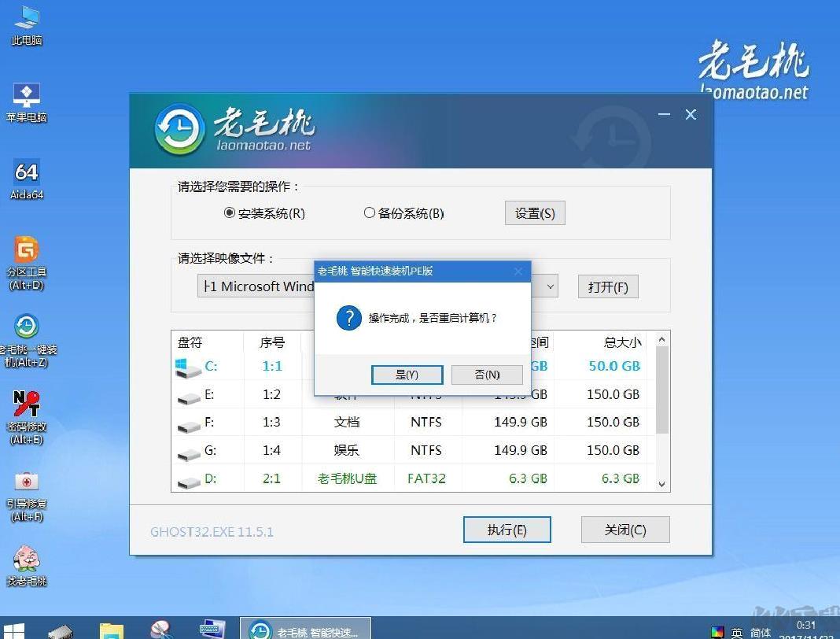This screenshot has height=639, width=840.
Task: Click the drive icon in the G: row
Action: 188,453
